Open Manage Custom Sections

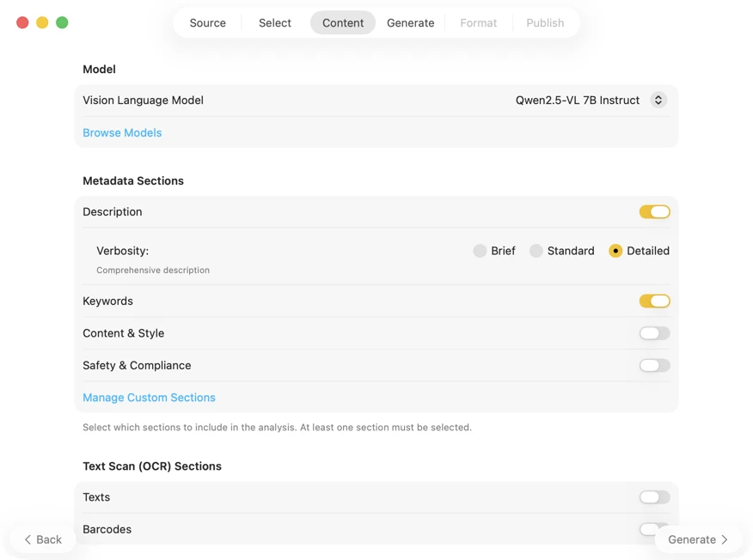click(x=149, y=397)
